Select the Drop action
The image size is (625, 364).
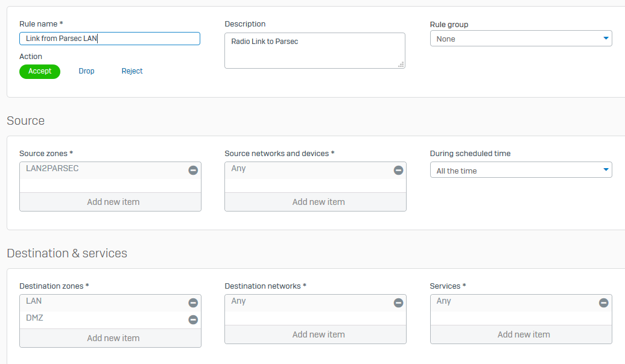tap(86, 71)
